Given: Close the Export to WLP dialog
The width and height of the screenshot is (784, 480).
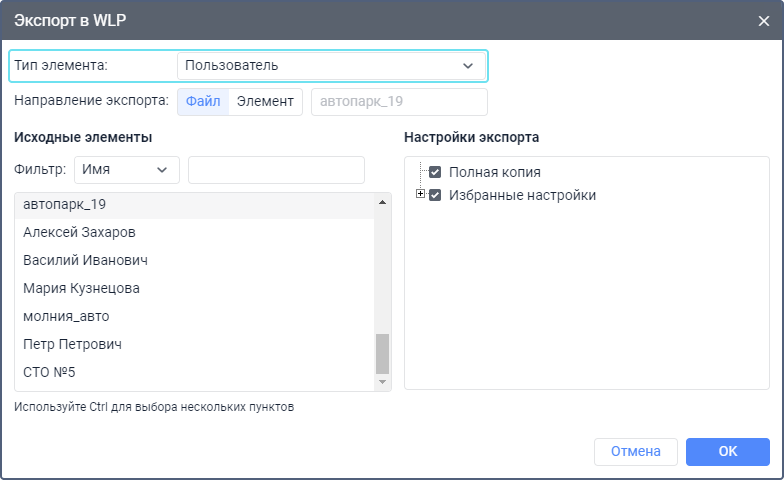Looking at the screenshot, I should (x=764, y=20).
